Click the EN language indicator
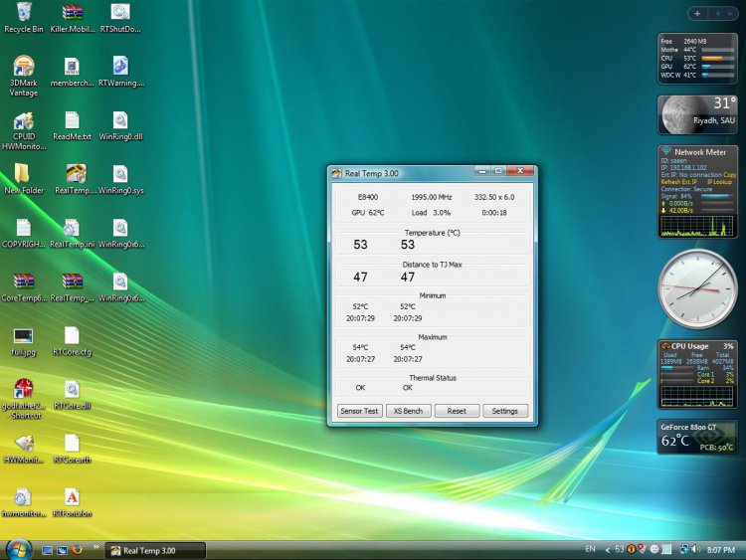The image size is (746, 560). 590,549
